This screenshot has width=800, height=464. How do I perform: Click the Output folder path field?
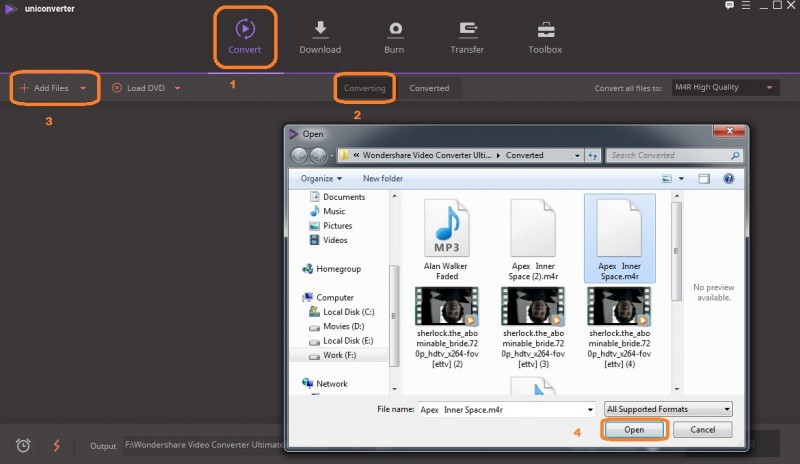203,445
